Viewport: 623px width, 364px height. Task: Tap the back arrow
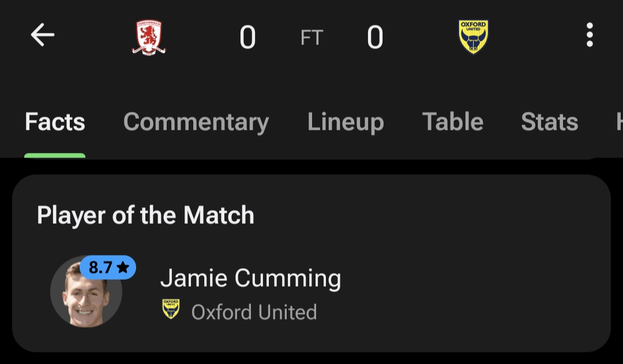point(42,36)
